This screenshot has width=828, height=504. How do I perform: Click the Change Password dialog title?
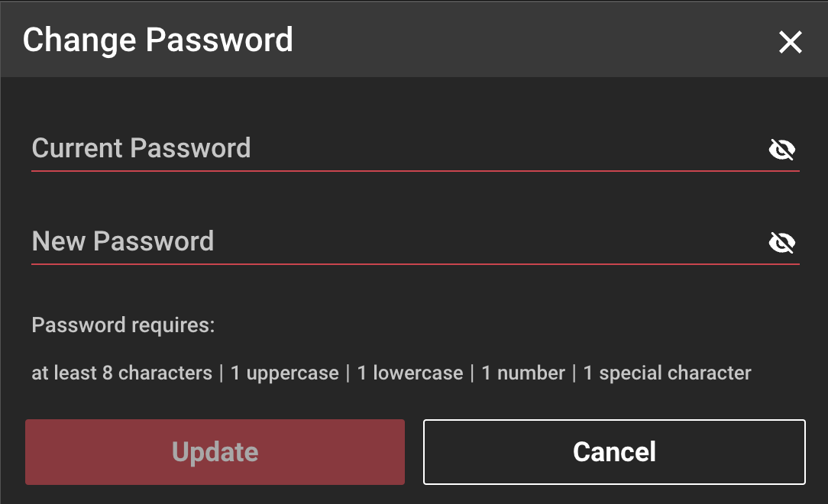(158, 40)
